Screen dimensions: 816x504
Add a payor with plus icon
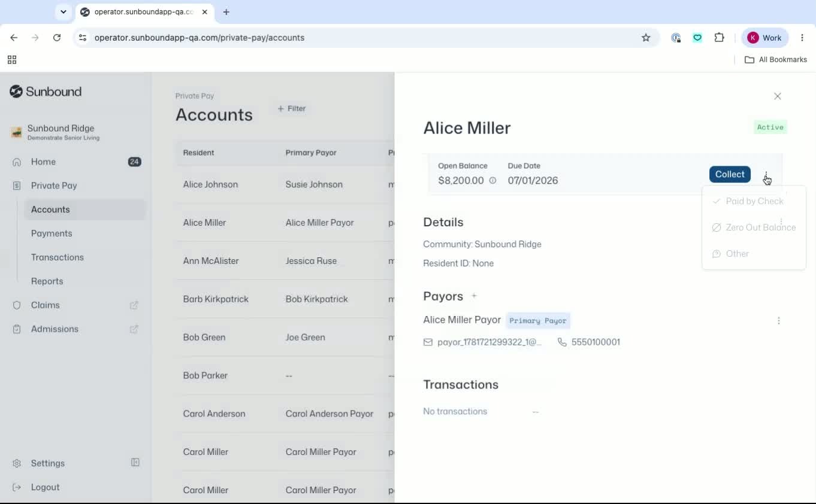[x=474, y=296]
